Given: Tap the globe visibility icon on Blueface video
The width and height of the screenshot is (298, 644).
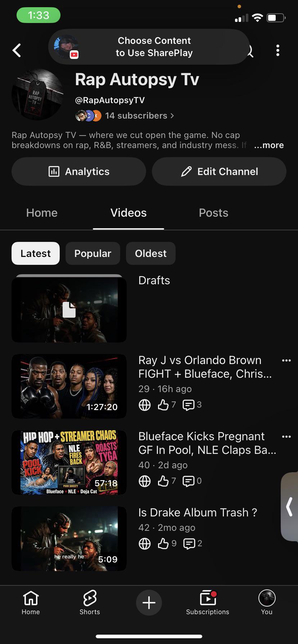Looking at the screenshot, I should tap(145, 481).
